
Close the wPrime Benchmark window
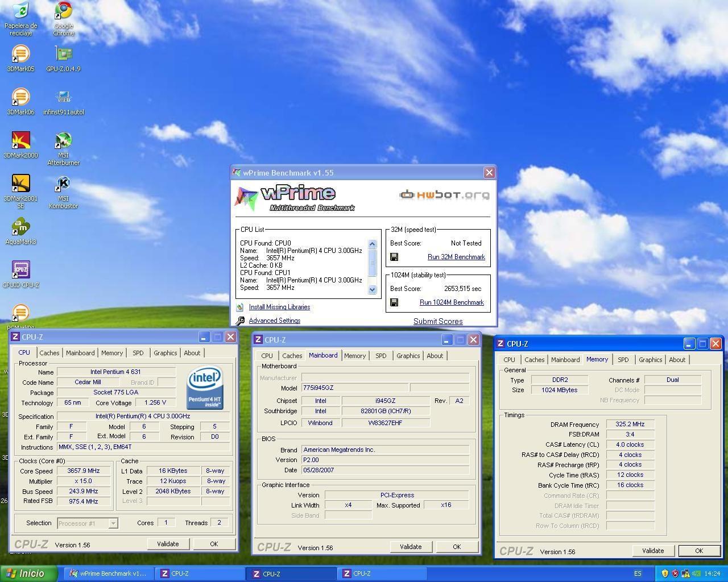[489, 172]
